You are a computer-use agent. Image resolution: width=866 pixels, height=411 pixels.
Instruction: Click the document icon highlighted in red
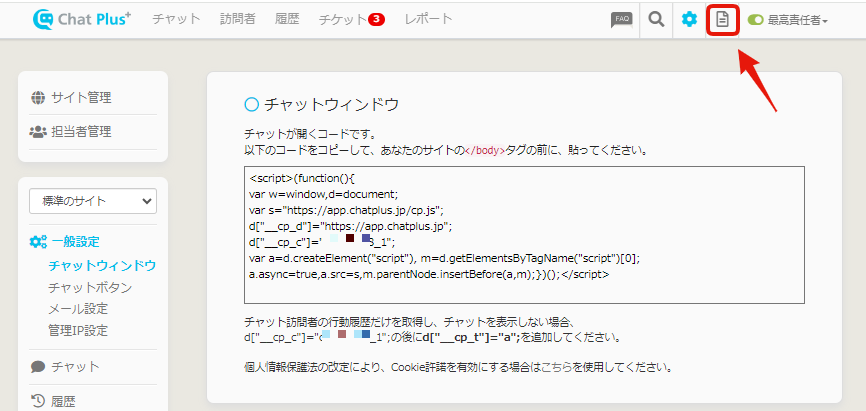(722, 19)
